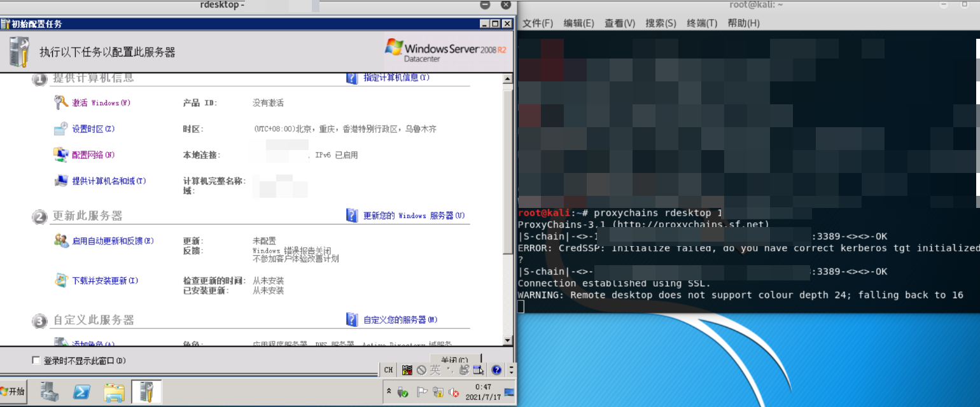Select the Initial Configuration Tasks taskbar icon
980x407 pixels.
click(x=146, y=392)
